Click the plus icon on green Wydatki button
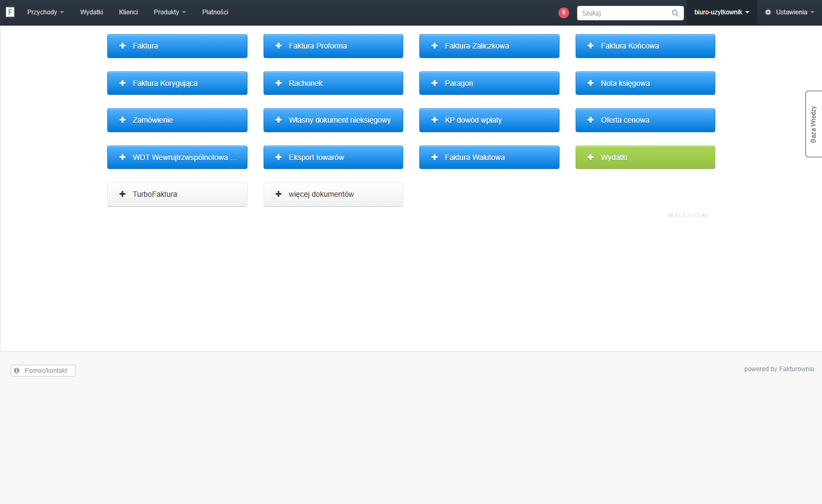 click(x=590, y=157)
